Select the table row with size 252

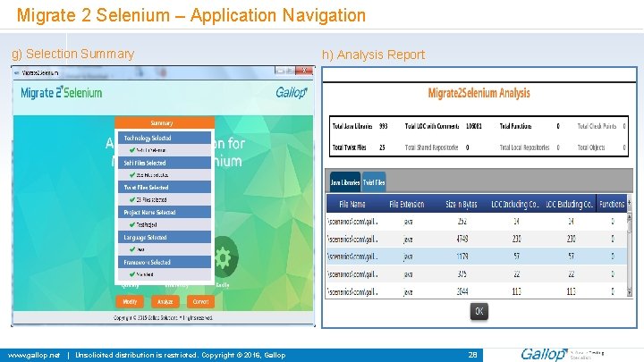click(x=477, y=222)
